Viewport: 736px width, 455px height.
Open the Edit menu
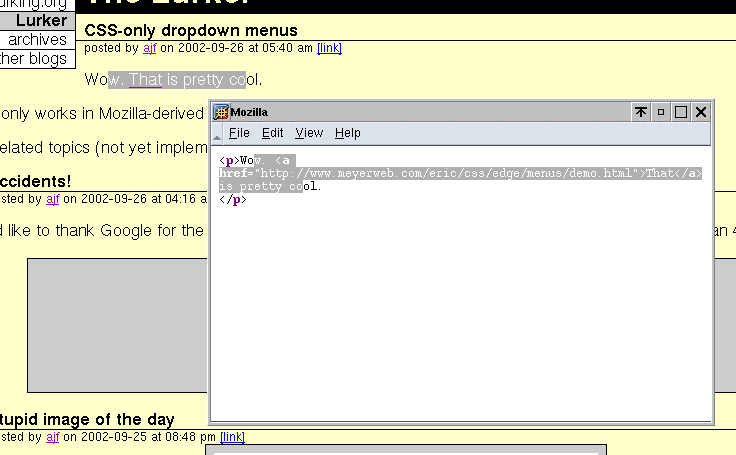(273, 133)
